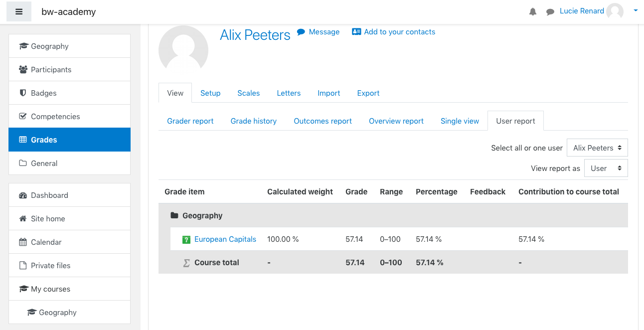Open the 'Select all or one user' dropdown
This screenshot has width=644, height=330.
(597, 148)
